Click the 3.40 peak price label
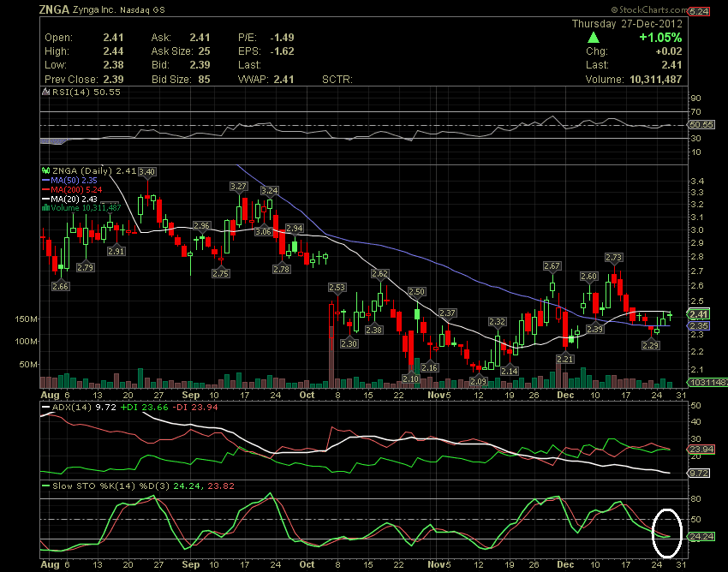This screenshot has width=728, height=572. 146,171
